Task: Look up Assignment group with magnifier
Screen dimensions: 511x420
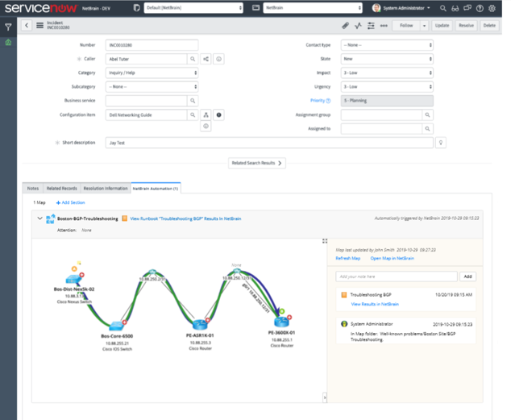Action: pyautogui.click(x=427, y=115)
